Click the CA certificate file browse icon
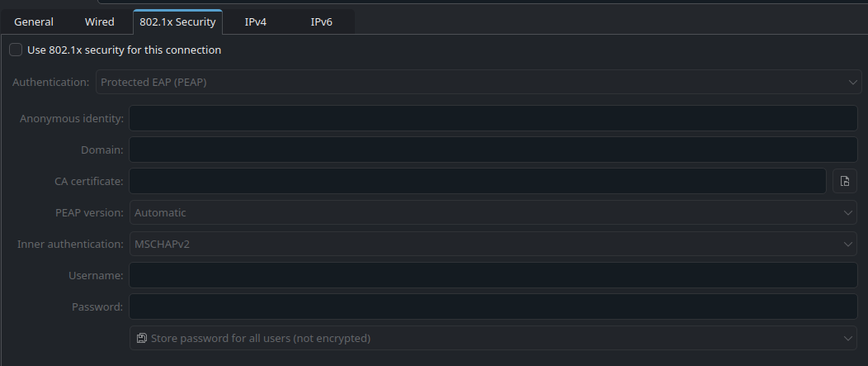The width and height of the screenshot is (868, 366). pyautogui.click(x=845, y=181)
